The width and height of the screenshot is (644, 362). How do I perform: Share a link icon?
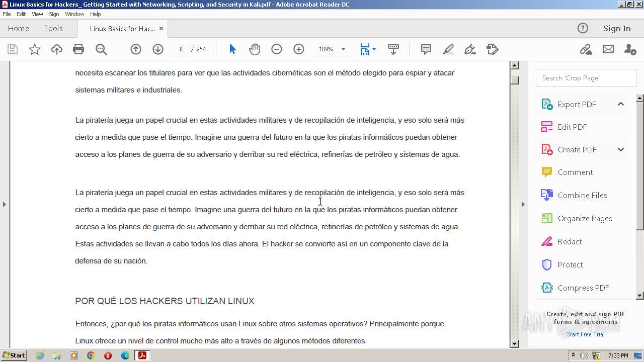coord(586,49)
